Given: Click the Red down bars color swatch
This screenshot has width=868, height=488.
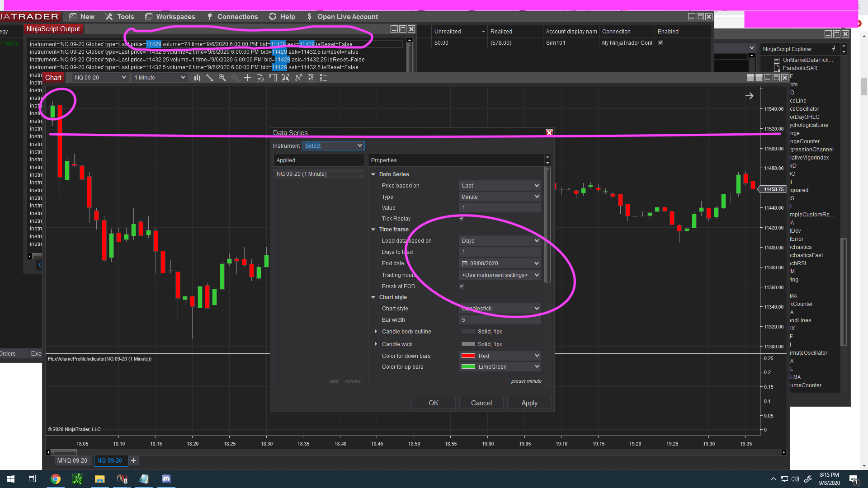Looking at the screenshot, I should [x=468, y=356].
